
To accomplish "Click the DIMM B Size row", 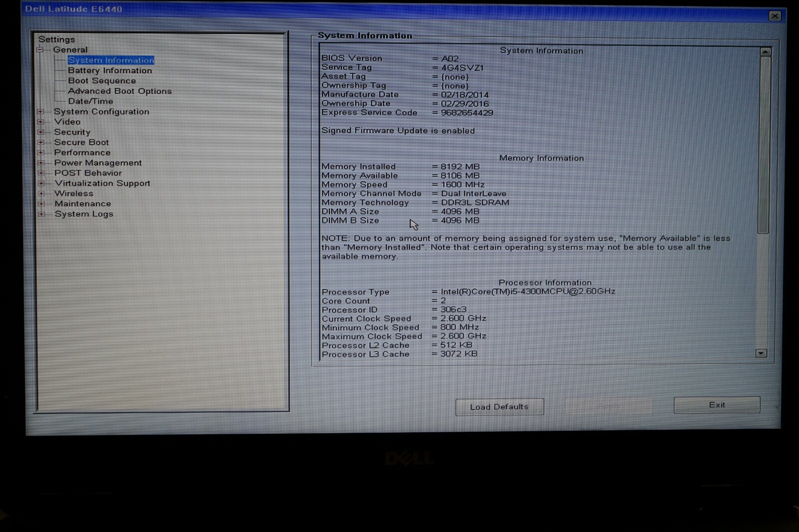I will click(400, 221).
